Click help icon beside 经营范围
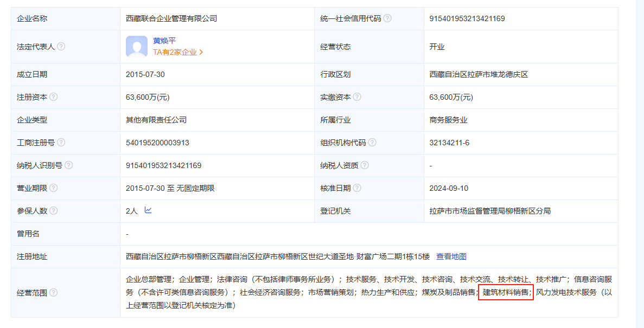The height and width of the screenshot is (328, 644). 53,293
